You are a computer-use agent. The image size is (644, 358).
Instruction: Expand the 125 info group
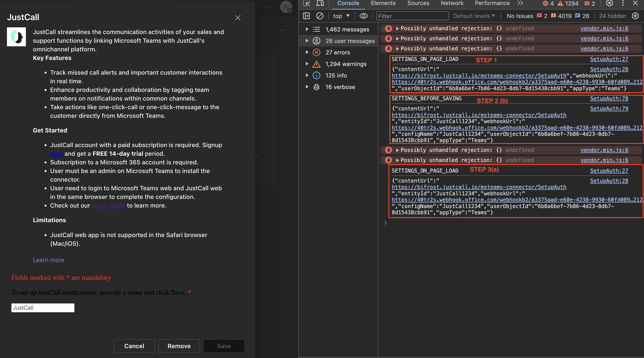pos(307,75)
